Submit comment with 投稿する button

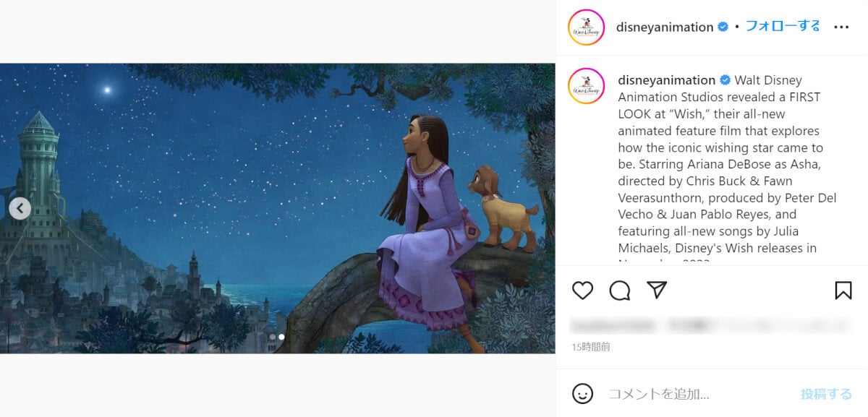826,394
